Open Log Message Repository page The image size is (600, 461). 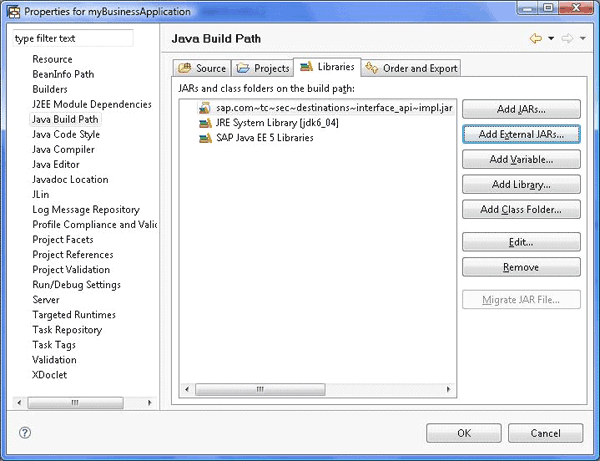(86, 210)
